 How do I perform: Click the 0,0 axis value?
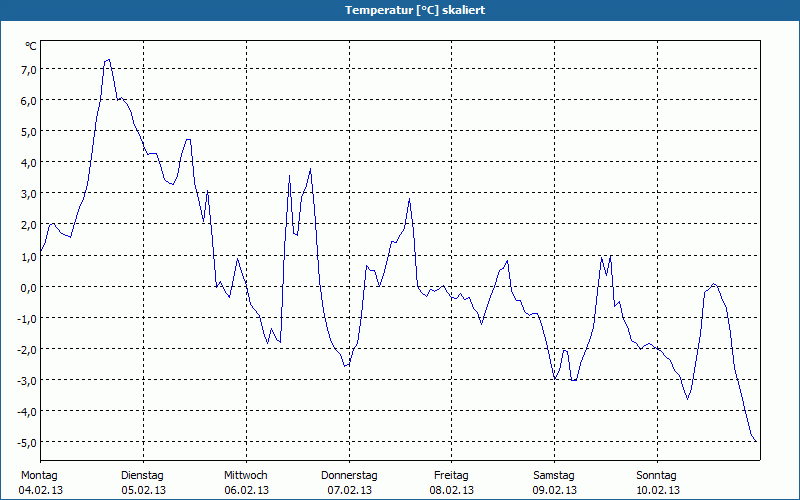point(29,288)
